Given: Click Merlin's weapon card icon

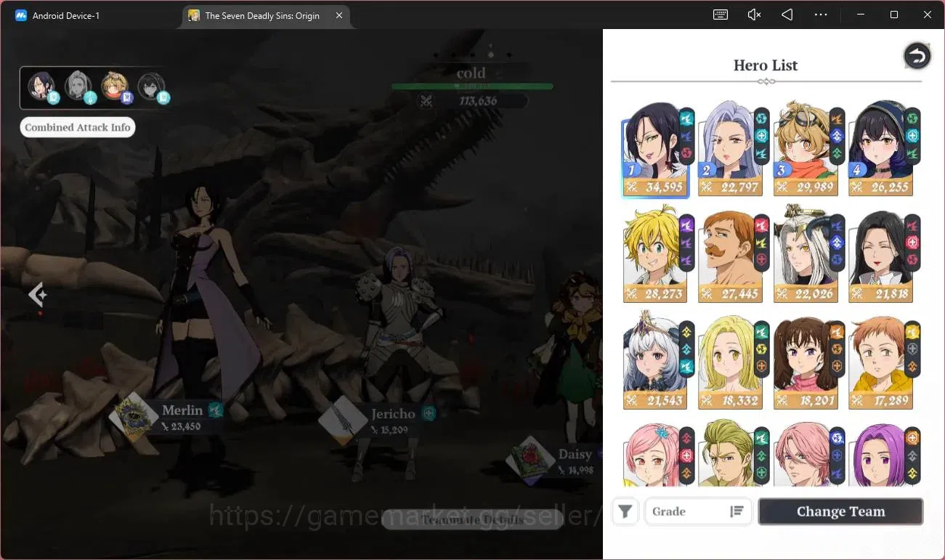Looking at the screenshot, I should pyautogui.click(x=134, y=418).
